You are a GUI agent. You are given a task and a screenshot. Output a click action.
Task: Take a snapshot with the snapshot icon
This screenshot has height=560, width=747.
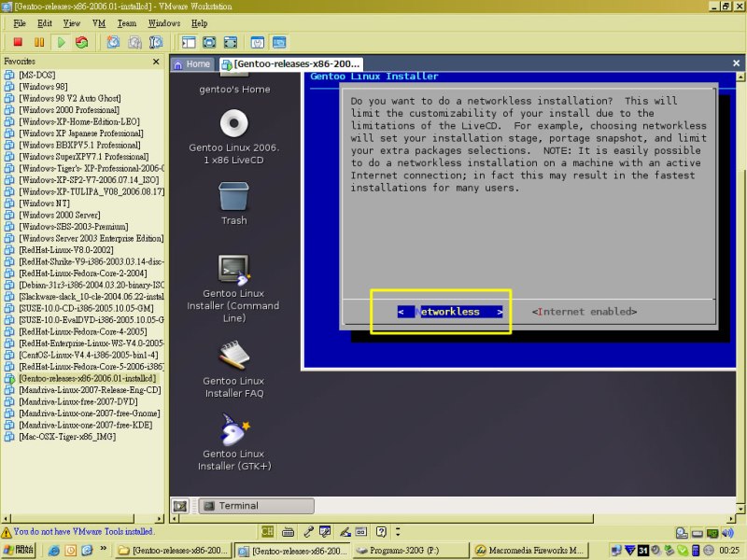[113, 42]
